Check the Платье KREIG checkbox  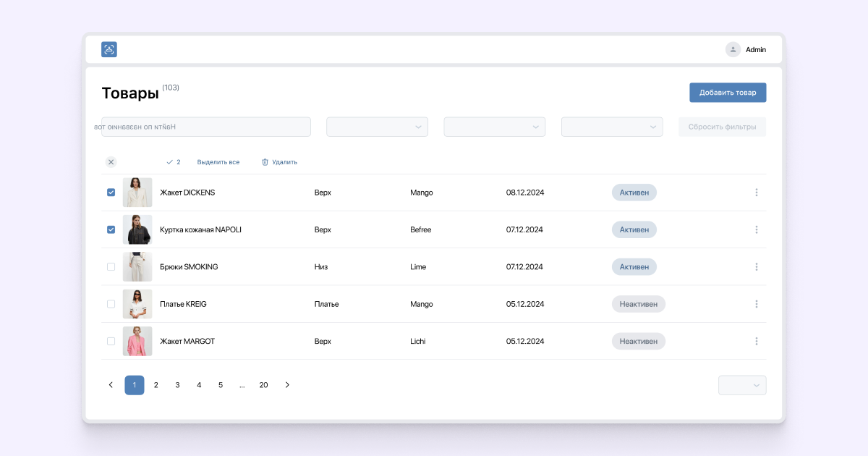click(x=111, y=304)
